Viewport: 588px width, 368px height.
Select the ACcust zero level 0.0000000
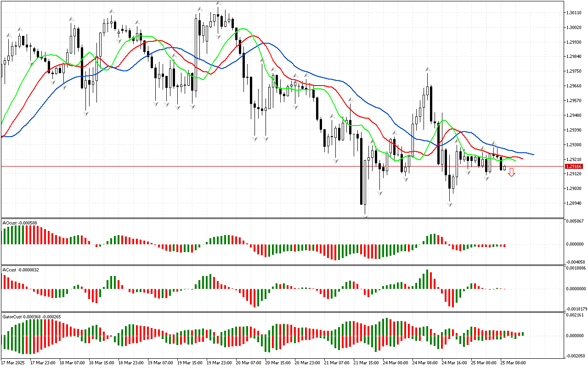pyautogui.click(x=576, y=289)
